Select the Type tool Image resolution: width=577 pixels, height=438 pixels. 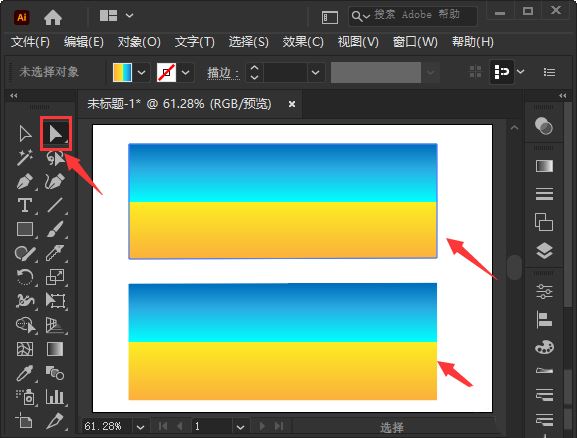(x=25, y=205)
